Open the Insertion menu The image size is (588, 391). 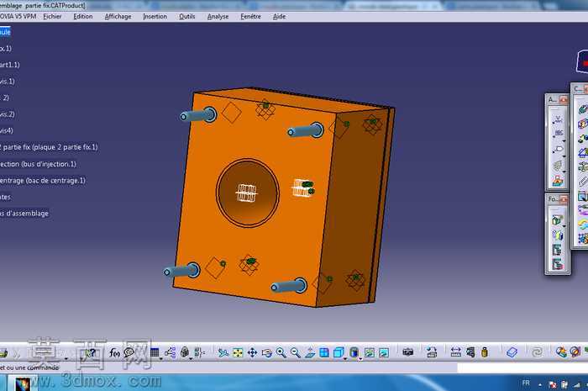155,17
